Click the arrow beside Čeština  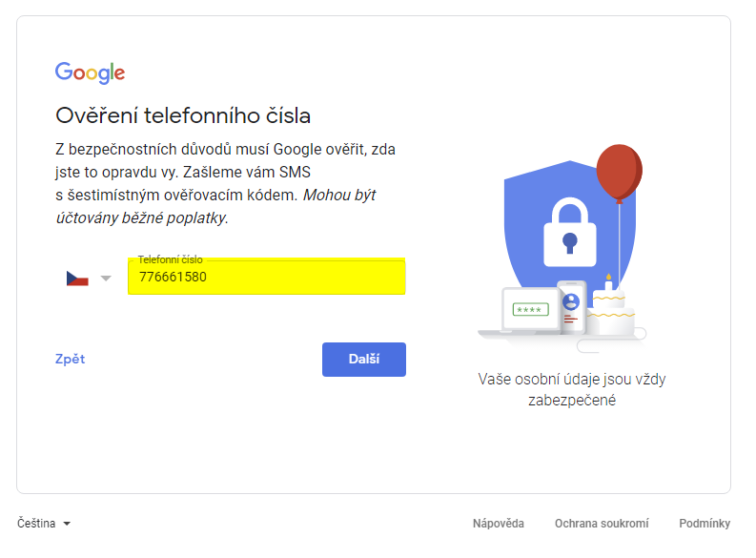(67, 524)
